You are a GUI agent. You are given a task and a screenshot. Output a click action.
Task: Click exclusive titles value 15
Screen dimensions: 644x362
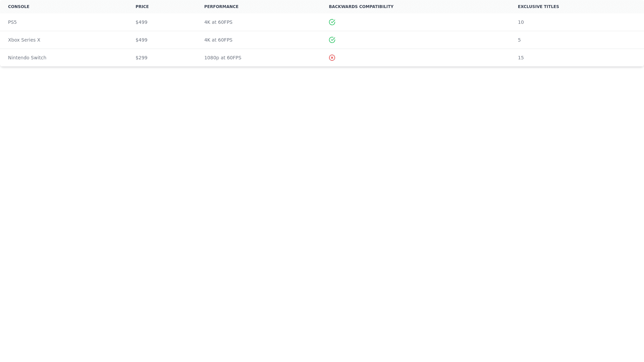click(521, 58)
